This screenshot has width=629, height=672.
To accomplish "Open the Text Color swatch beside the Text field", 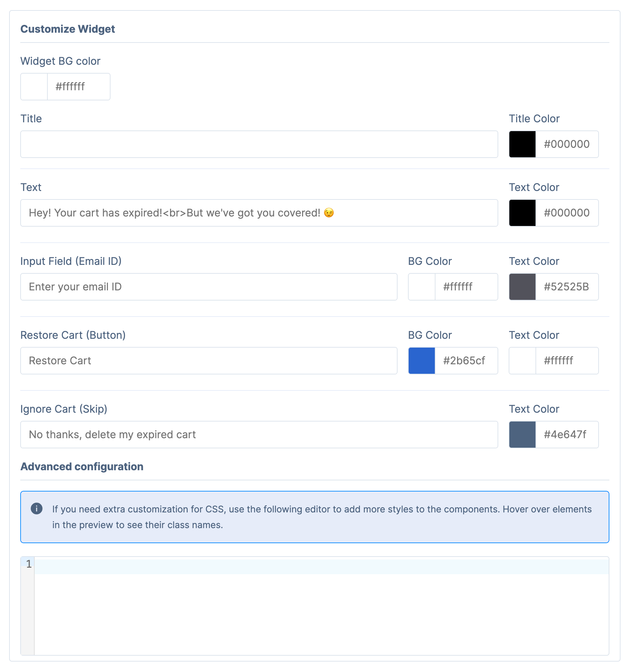I will (522, 213).
